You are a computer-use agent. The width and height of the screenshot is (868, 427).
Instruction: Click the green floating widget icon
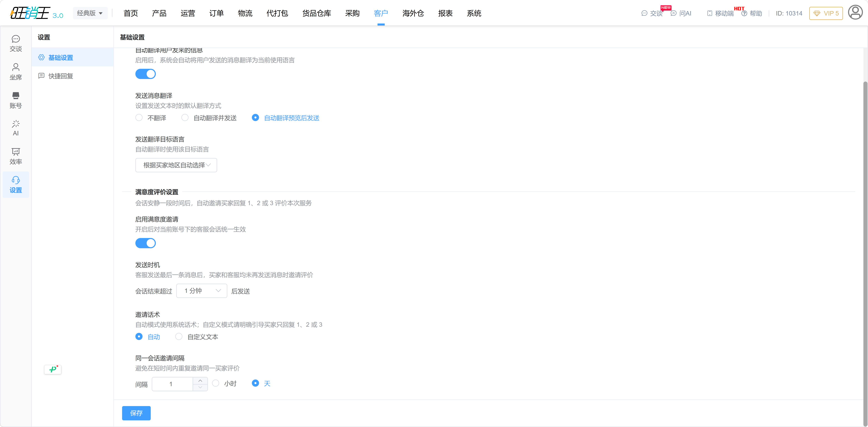[53, 369]
